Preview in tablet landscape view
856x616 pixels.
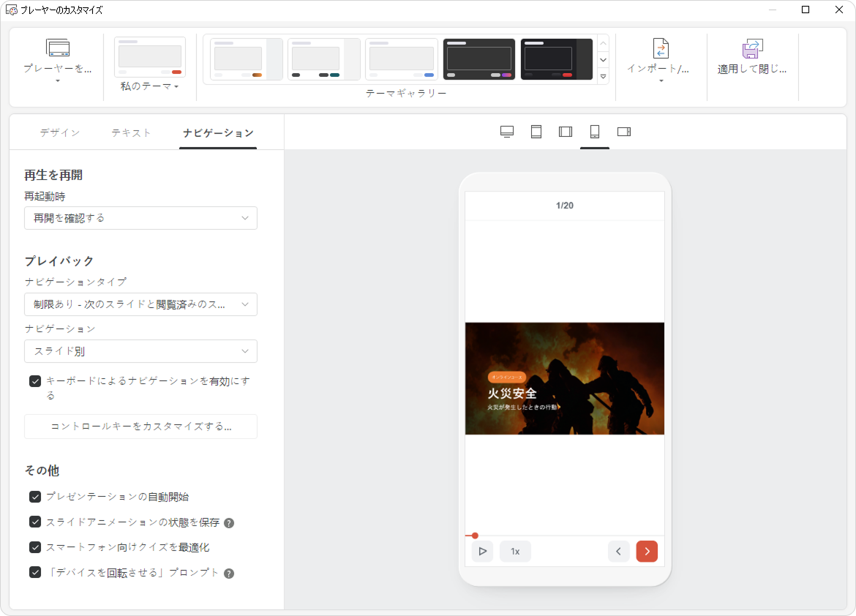point(566,132)
